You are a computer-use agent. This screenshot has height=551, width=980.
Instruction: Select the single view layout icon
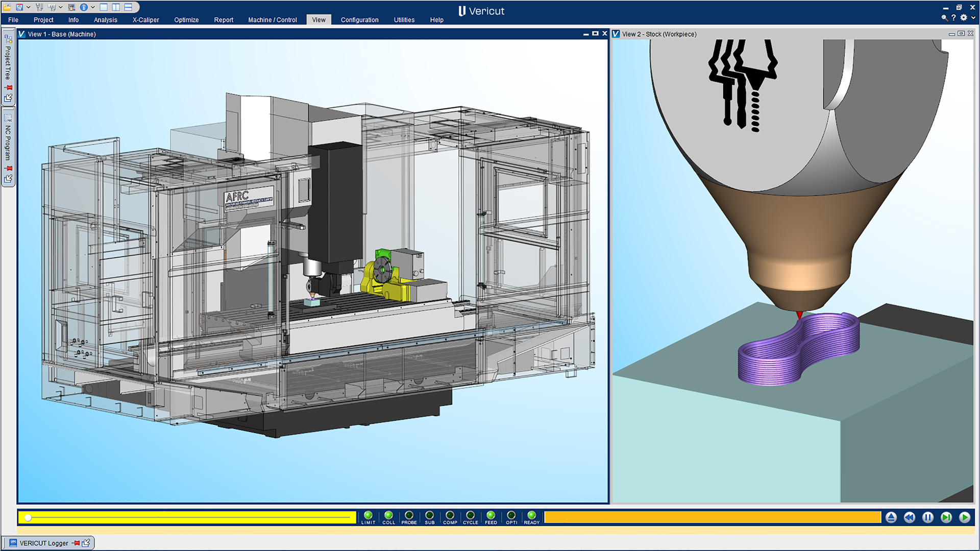coord(104,7)
